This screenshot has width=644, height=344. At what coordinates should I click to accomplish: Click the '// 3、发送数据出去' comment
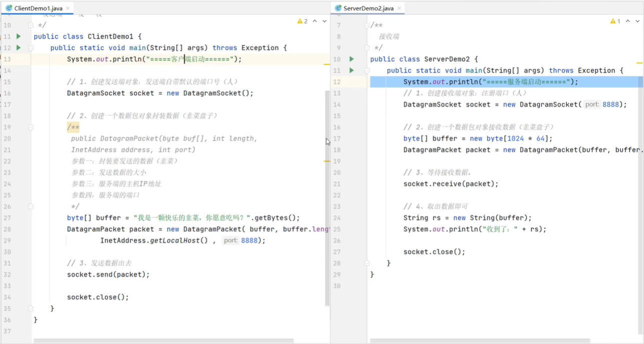[99, 263]
